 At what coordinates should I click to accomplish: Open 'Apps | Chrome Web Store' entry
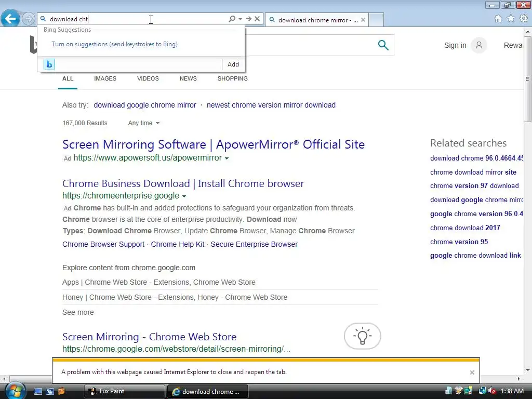[x=159, y=282]
